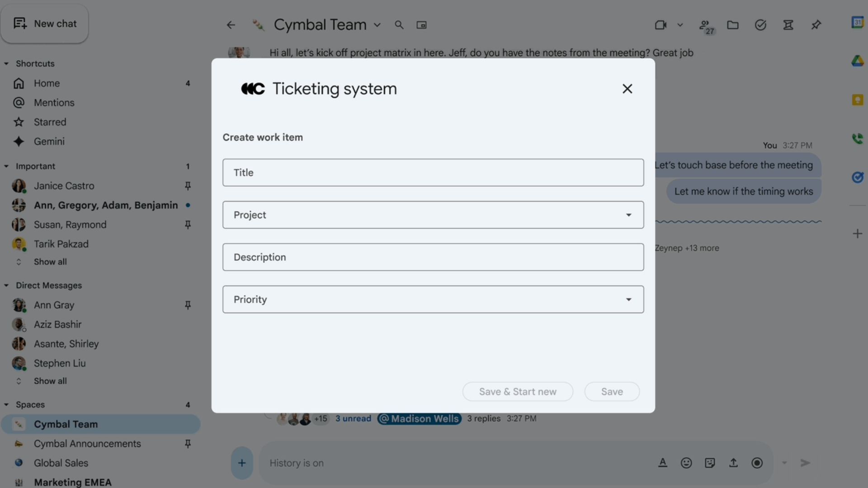The width and height of the screenshot is (868, 488).
Task: Click Save & Start new in the dialog
Action: [517, 391]
